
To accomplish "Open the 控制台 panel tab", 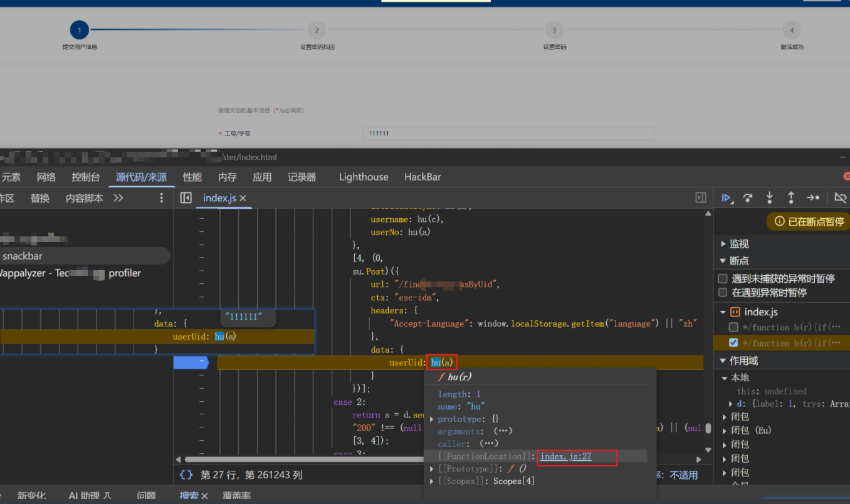I will (x=86, y=177).
